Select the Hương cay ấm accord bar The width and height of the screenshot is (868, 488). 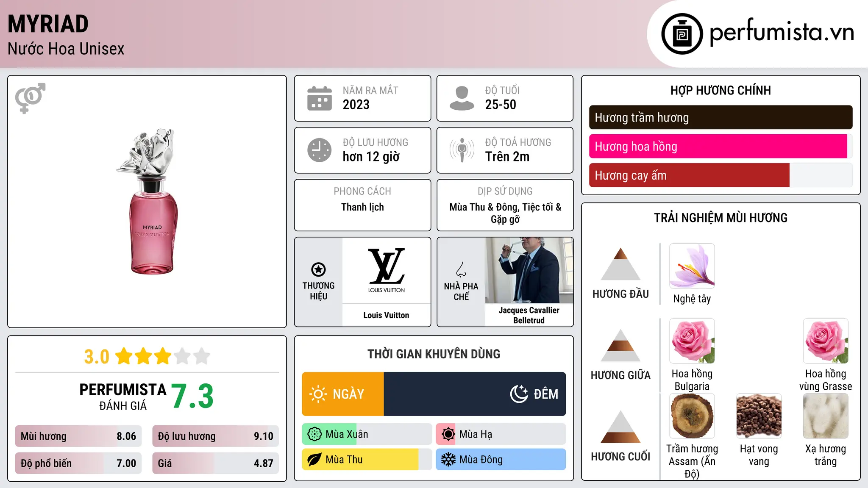[x=721, y=175]
